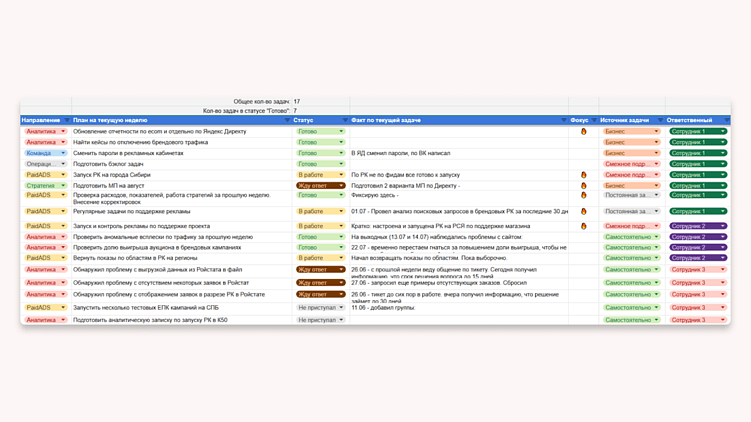Open filter icon on Источник задачи header
The width and height of the screenshot is (751, 422).
click(660, 120)
